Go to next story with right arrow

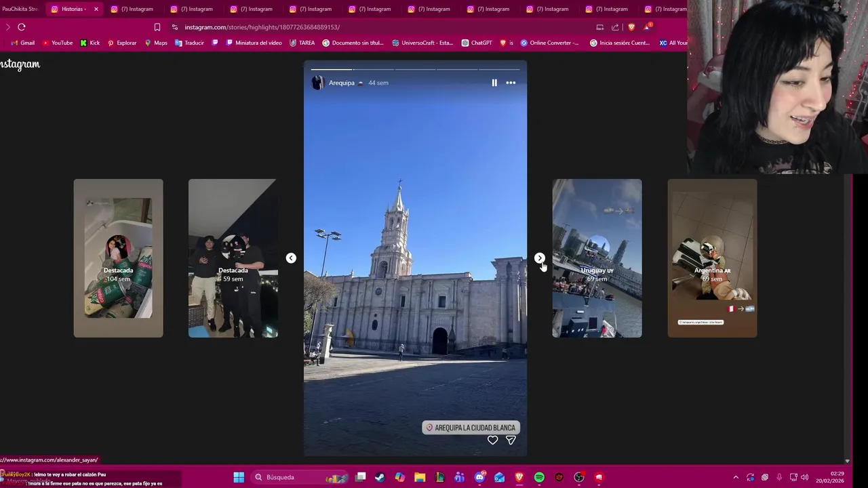click(x=539, y=258)
